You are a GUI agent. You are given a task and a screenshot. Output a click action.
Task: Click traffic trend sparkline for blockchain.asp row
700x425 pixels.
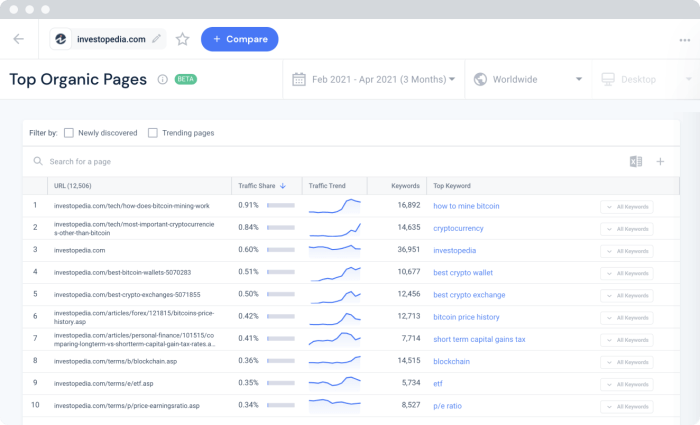pyautogui.click(x=335, y=361)
